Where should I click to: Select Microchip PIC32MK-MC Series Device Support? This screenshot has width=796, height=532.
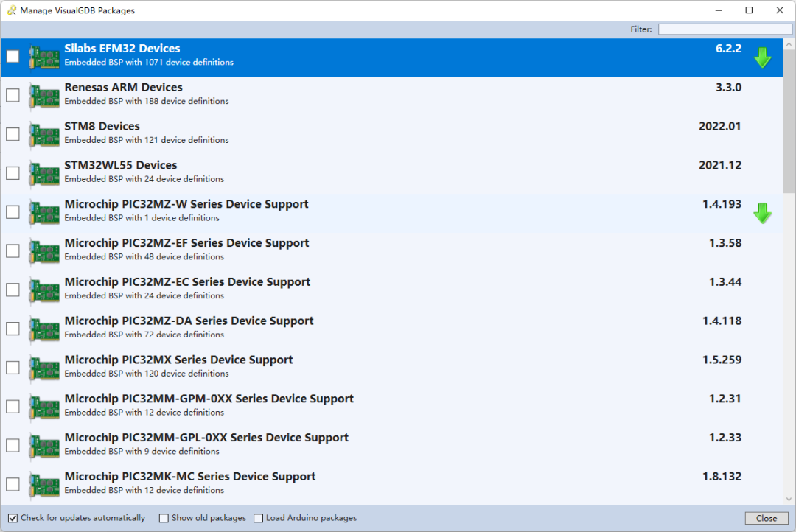coord(190,477)
